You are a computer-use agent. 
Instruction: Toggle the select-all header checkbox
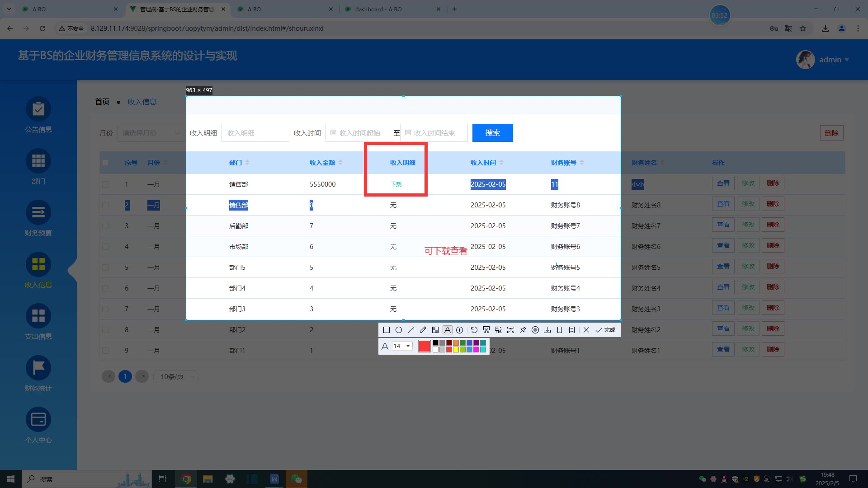(105, 163)
